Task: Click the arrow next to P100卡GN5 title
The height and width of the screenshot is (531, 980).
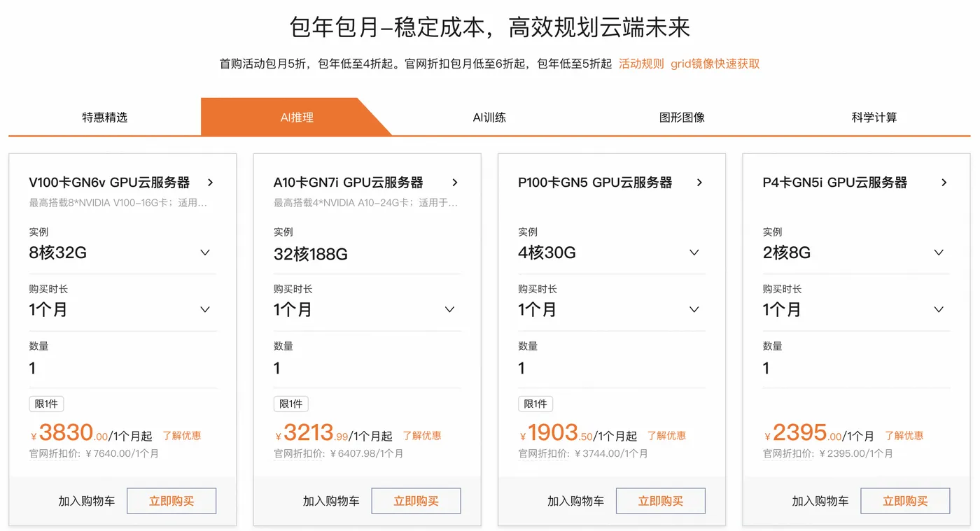Action: click(x=699, y=182)
